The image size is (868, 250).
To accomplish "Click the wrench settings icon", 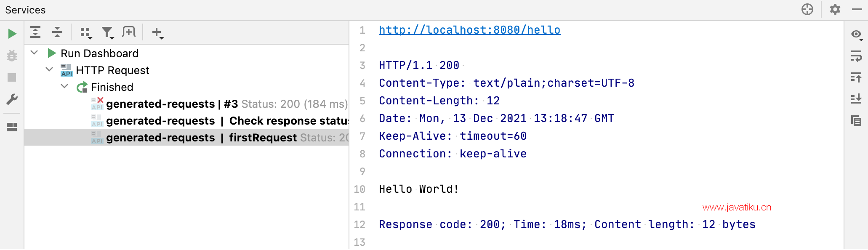I will click(12, 100).
